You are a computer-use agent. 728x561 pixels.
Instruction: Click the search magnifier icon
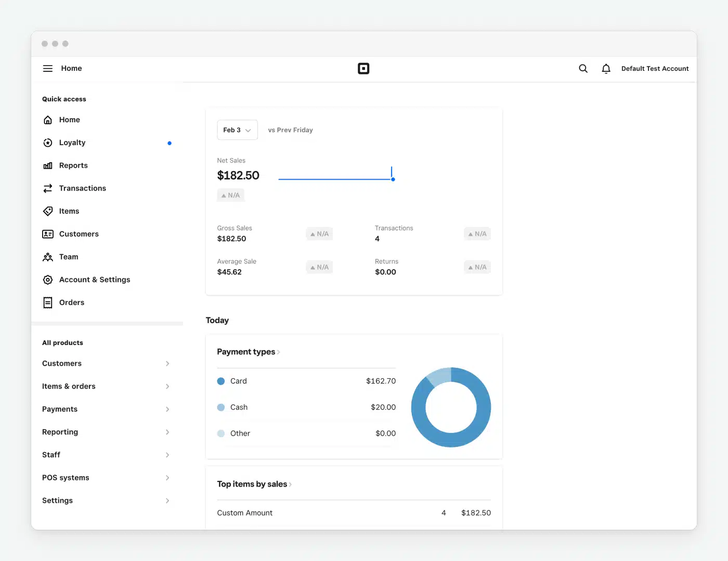pyautogui.click(x=583, y=69)
